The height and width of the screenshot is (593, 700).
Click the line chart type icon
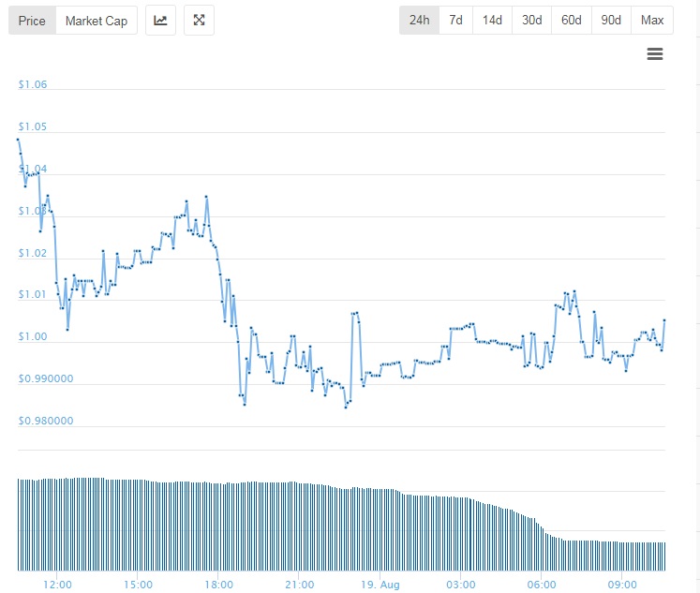(160, 20)
